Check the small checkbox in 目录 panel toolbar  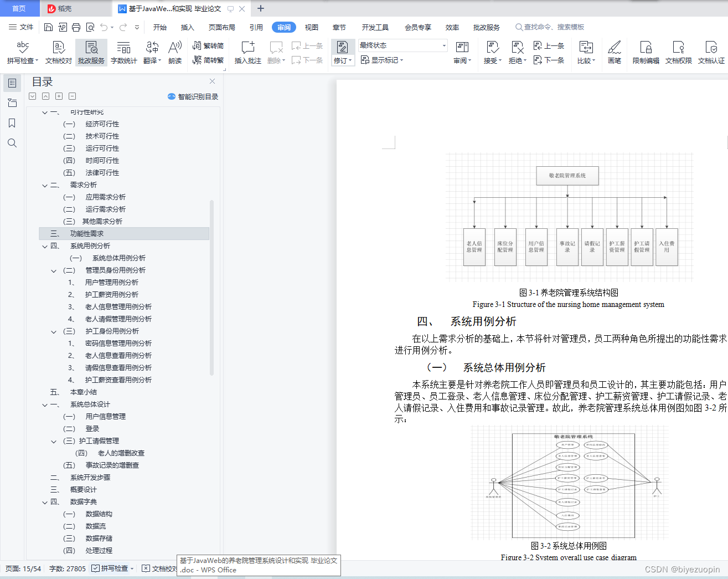point(32,96)
